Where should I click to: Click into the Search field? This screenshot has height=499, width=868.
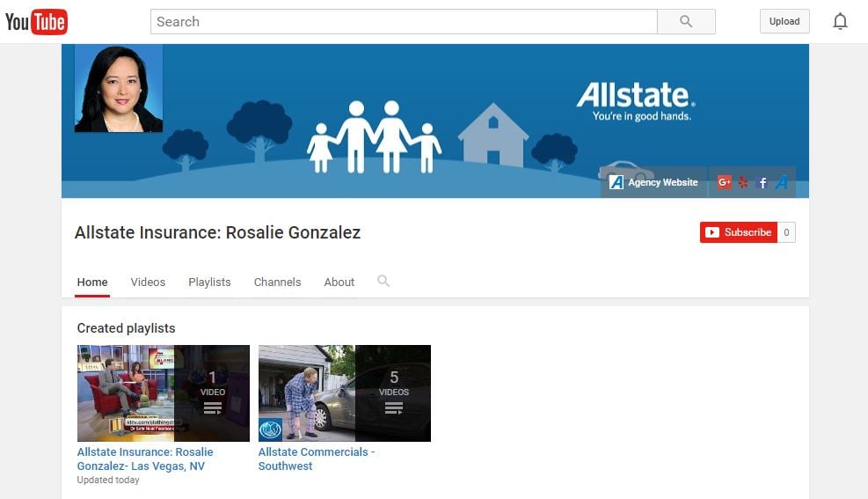(404, 22)
